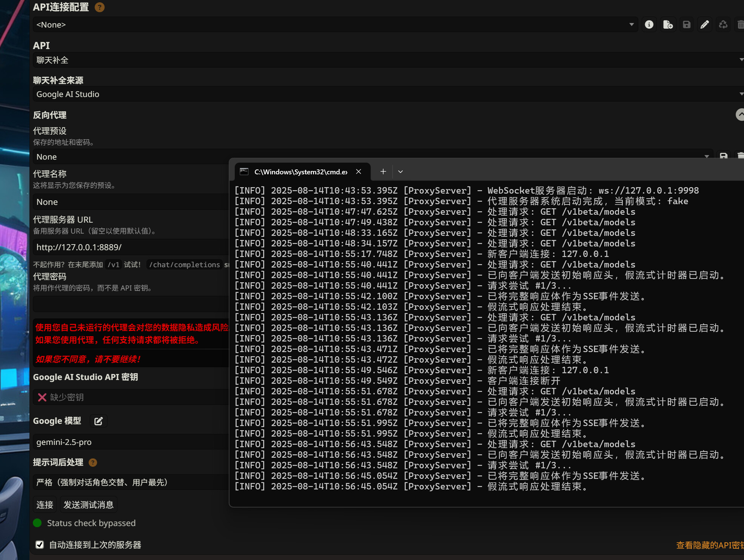Create a new connection profile via file-plus icon
This screenshot has height=560, width=744.
pyautogui.click(x=668, y=25)
